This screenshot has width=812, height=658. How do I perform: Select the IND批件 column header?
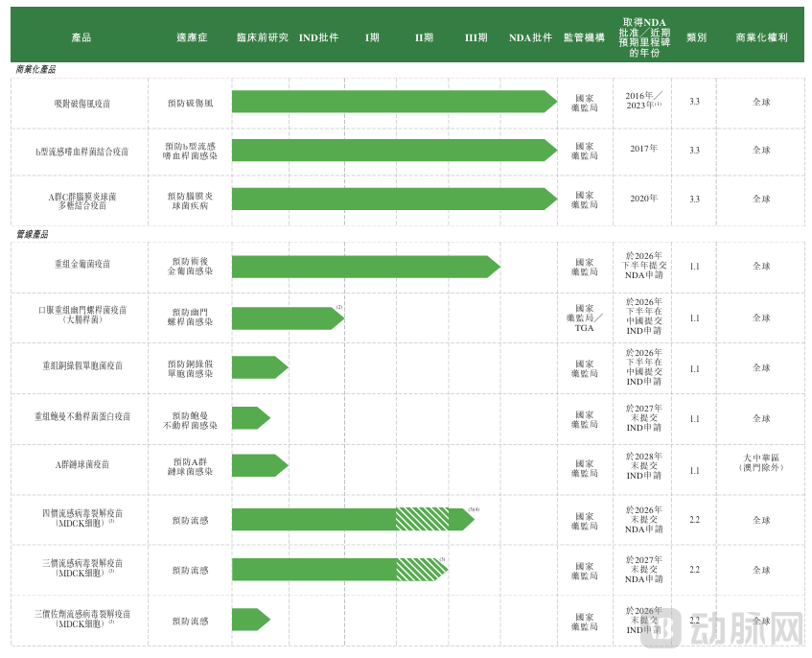[318, 37]
